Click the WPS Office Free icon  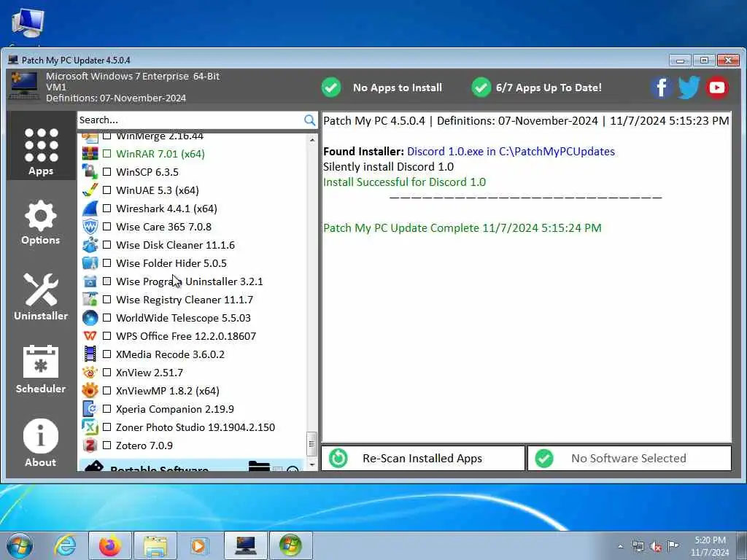click(x=90, y=335)
